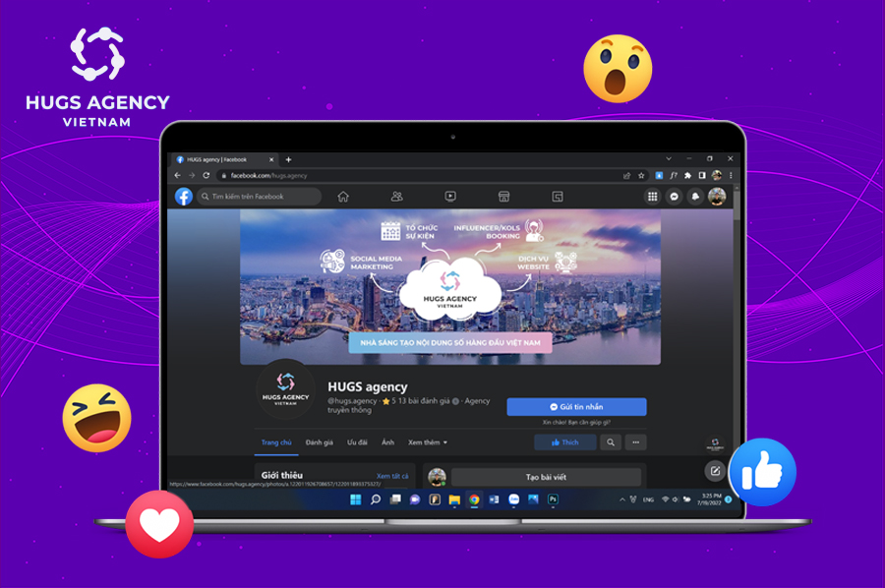The image size is (885, 588).
Task: Open the Messenger icon in header
Action: click(x=674, y=197)
